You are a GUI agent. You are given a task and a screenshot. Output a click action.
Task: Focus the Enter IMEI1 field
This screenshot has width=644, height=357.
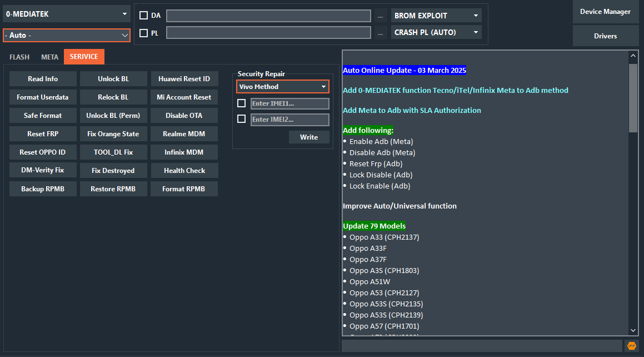[290, 103]
